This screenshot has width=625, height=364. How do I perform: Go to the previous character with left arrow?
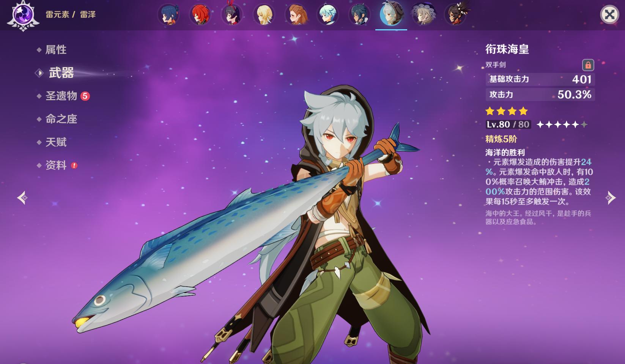pyautogui.click(x=22, y=198)
